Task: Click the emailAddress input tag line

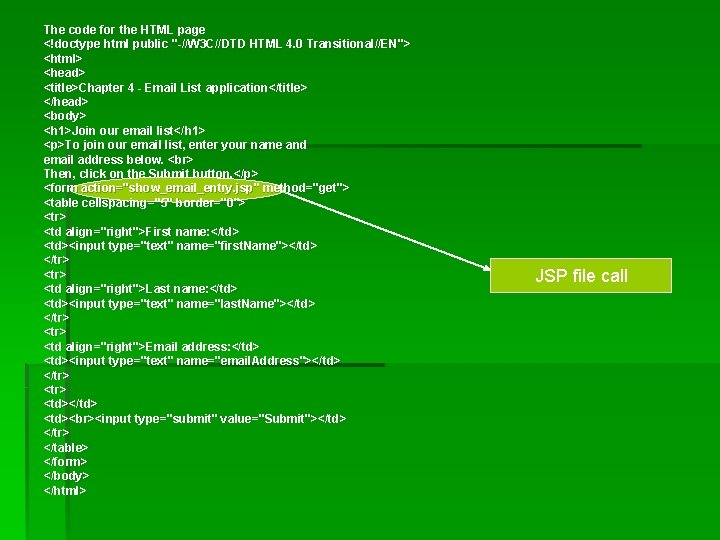Action: coord(192,360)
